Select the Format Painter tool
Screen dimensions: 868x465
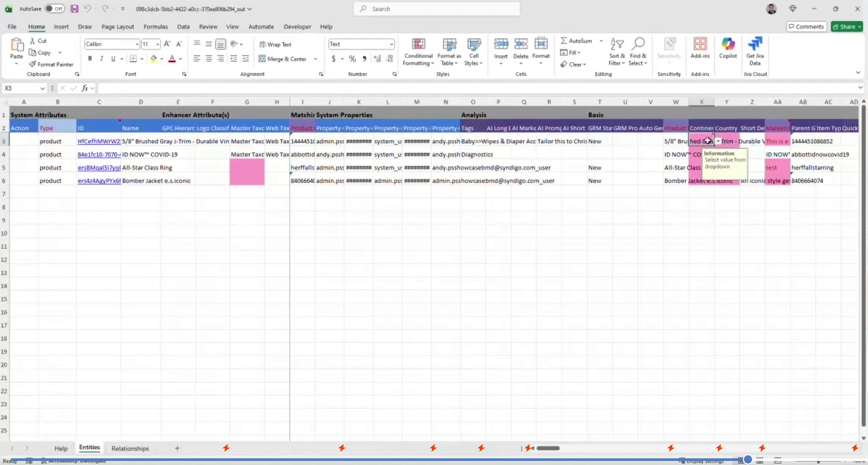click(51, 64)
